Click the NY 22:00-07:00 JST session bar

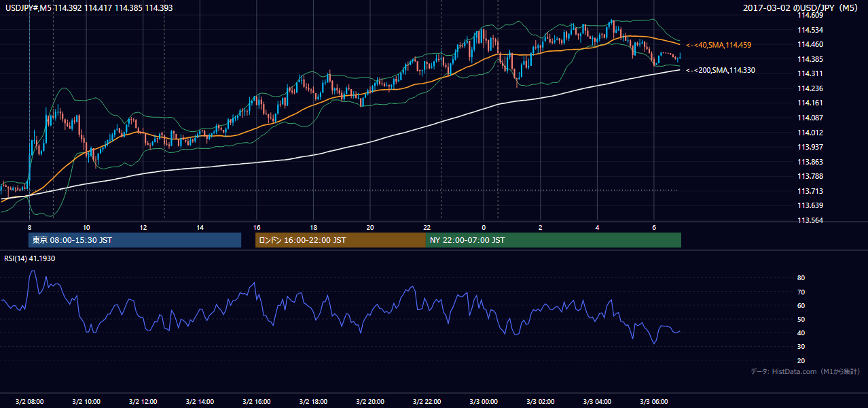click(x=554, y=240)
